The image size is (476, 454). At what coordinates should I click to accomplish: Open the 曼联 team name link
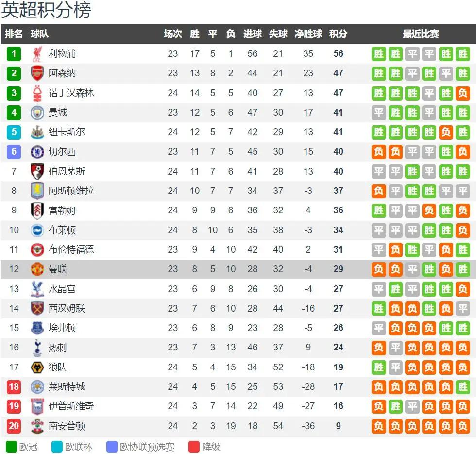click(58, 269)
